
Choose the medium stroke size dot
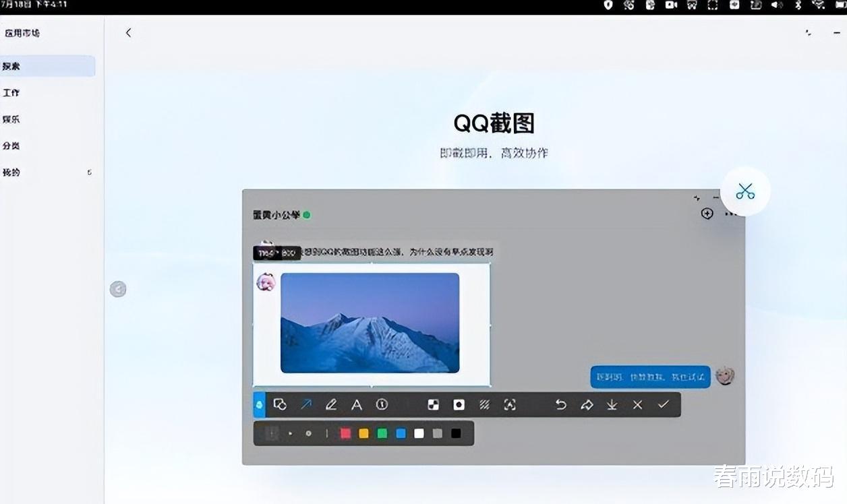tap(309, 433)
